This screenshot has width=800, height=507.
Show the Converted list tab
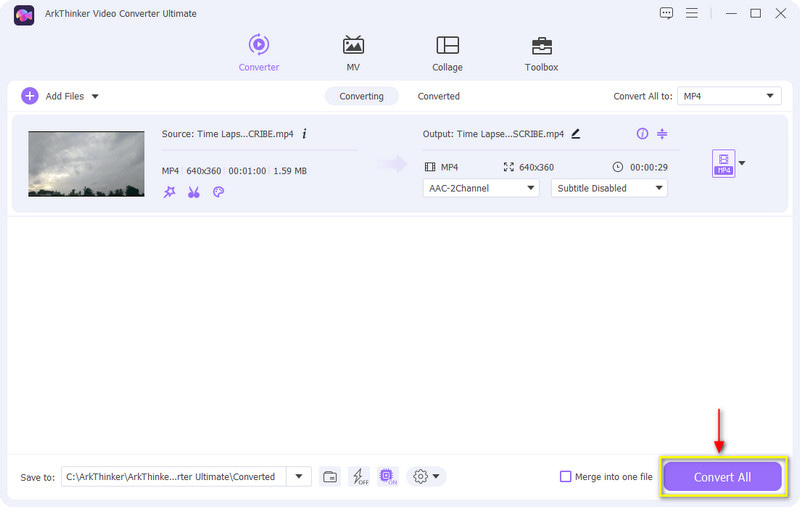439,96
